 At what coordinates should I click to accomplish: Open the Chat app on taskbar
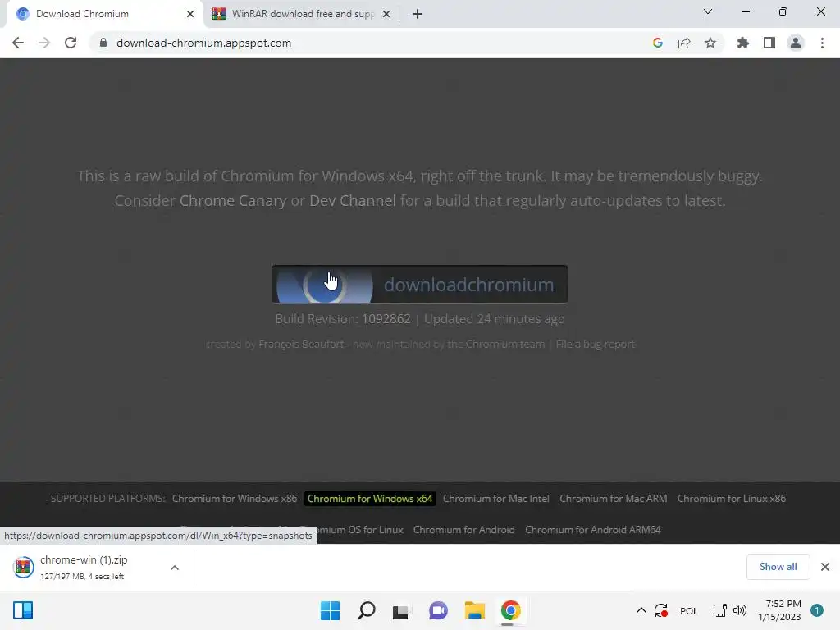coord(438,610)
